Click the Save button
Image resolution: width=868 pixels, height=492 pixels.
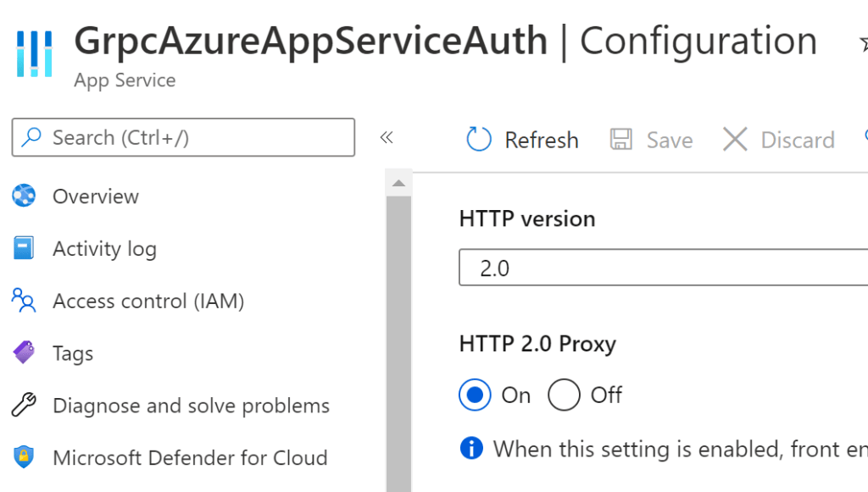point(652,140)
